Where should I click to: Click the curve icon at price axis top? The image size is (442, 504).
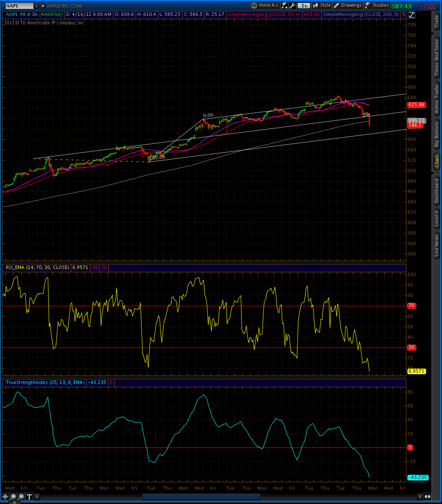(411, 15)
